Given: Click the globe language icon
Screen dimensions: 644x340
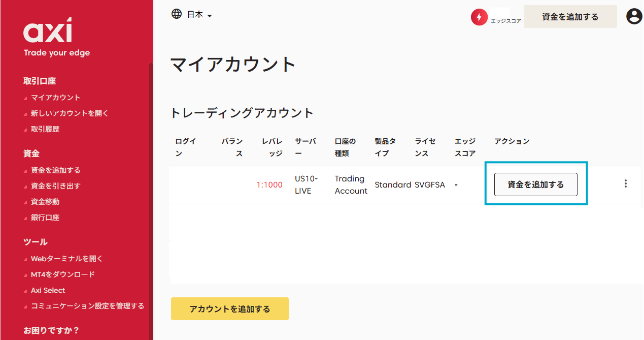Looking at the screenshot, I should click(177, 14).
